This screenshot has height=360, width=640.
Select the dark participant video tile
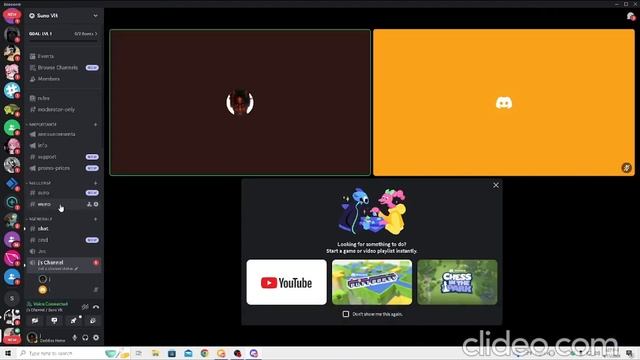pyautogui.click(x=240, y=102)
